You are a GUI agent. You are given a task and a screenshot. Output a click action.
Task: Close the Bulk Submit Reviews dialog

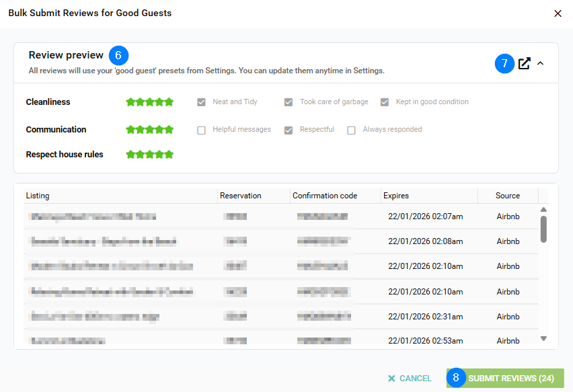click(558, 13)
